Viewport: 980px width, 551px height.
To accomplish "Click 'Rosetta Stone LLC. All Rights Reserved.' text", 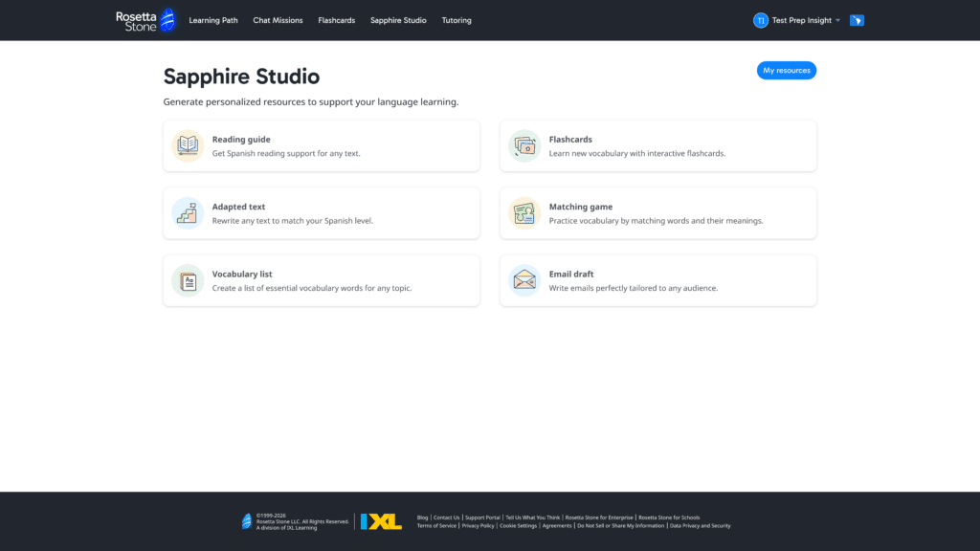I will pos(302,521).
